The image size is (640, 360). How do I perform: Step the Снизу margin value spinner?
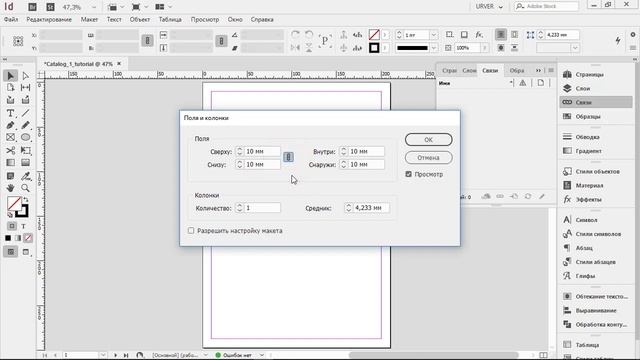(240, 164)
